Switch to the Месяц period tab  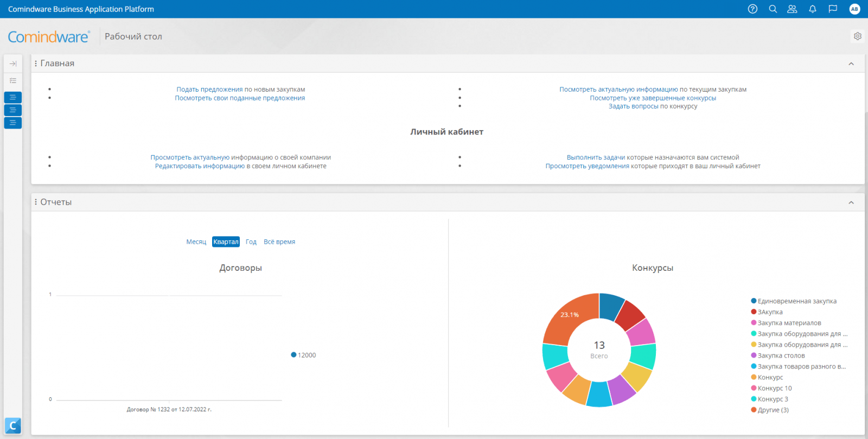click(x=196, y=242)
